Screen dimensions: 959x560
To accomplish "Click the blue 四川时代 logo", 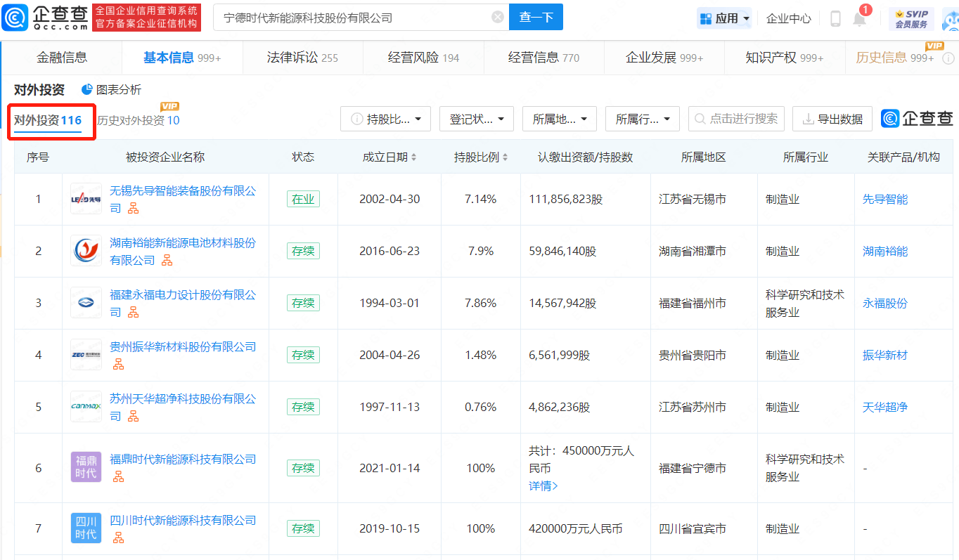I will pyautogui.click(x=86, y=528).
